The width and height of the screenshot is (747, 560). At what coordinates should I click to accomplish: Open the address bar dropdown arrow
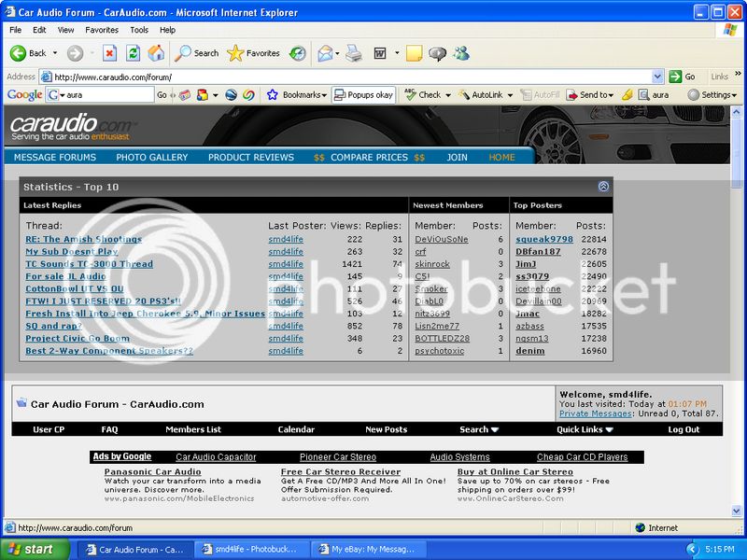pos(657,77)
